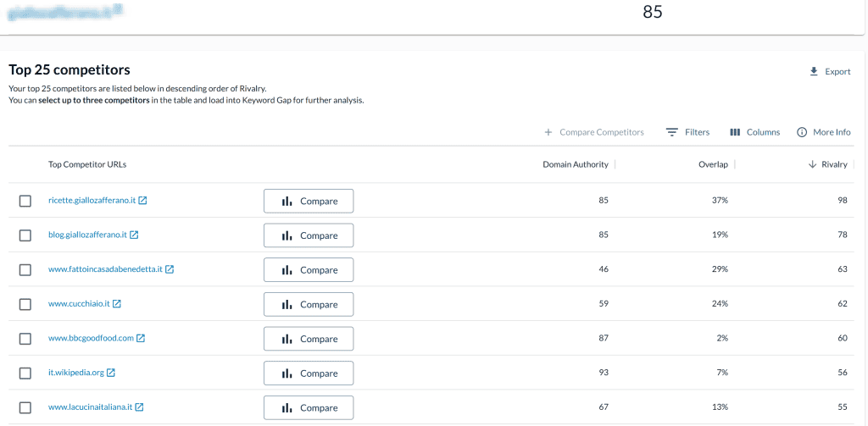
Task: Click Compare for www.bbcgoodfood.com
Action: [309, 339]
